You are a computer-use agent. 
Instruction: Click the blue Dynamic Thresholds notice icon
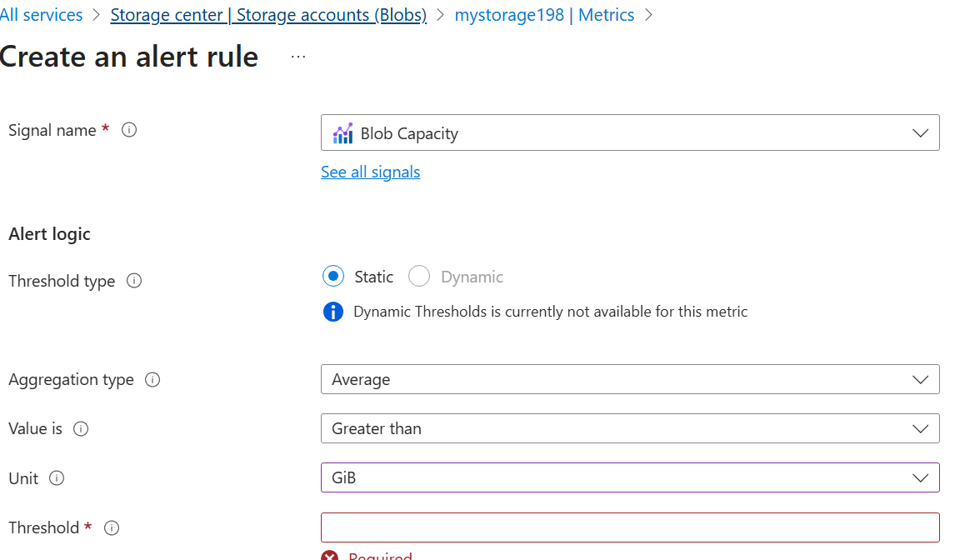(333, 312)
